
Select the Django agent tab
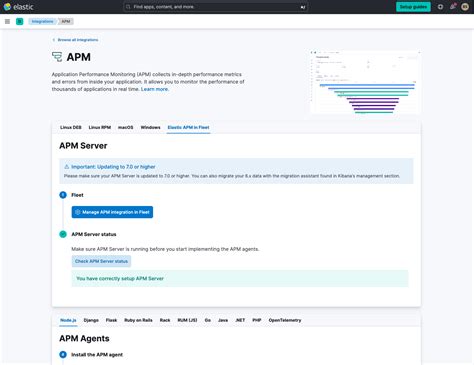click(91, 320)
